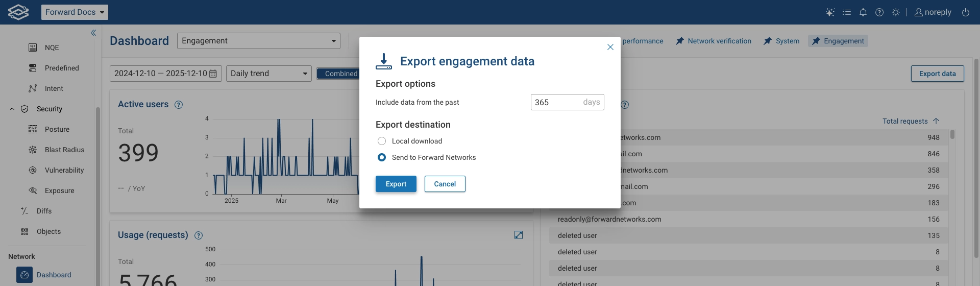
Task: Open the task list icon in header
Action: coord(847,12)
